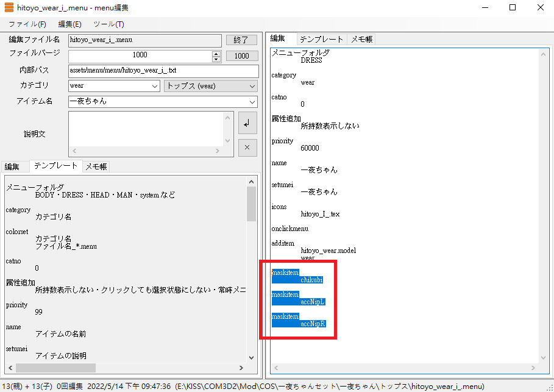
Task: Expand the トップス (wear) dropdown
Action: coord(252,86)
